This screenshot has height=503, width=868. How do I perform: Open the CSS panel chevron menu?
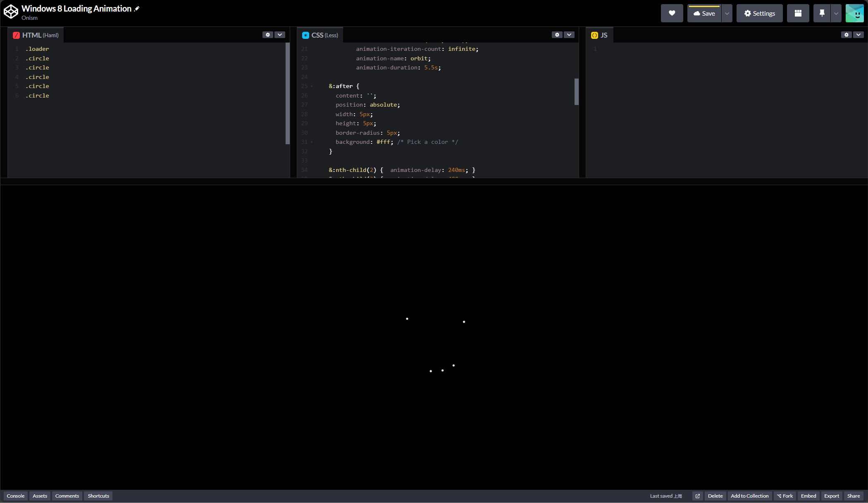click(x=569, y=35)
